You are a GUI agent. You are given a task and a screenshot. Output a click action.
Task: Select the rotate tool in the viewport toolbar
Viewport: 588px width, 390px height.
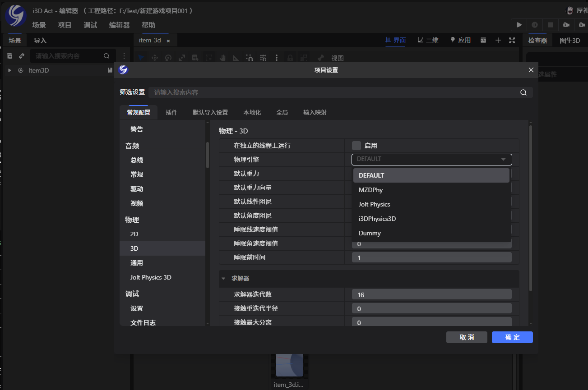click(168, 58)
